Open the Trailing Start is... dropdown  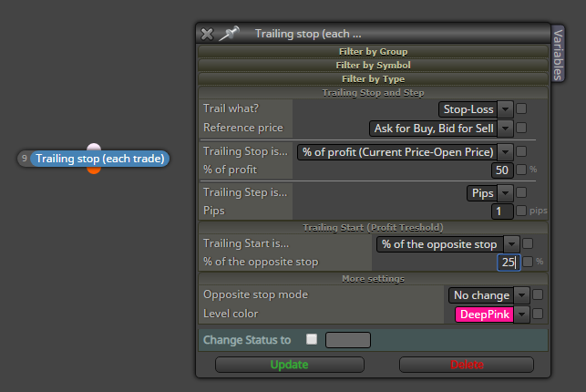[448, 244]
